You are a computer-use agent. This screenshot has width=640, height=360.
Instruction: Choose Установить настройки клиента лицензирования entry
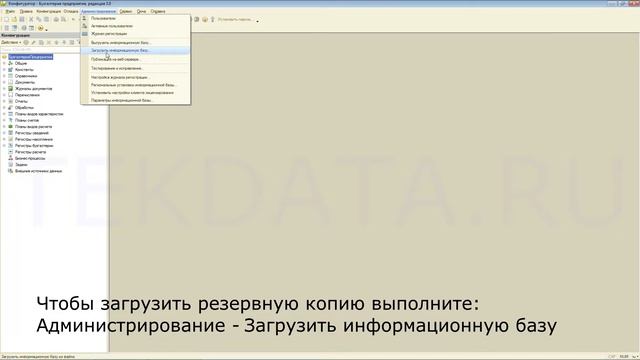tap(135, 93)
